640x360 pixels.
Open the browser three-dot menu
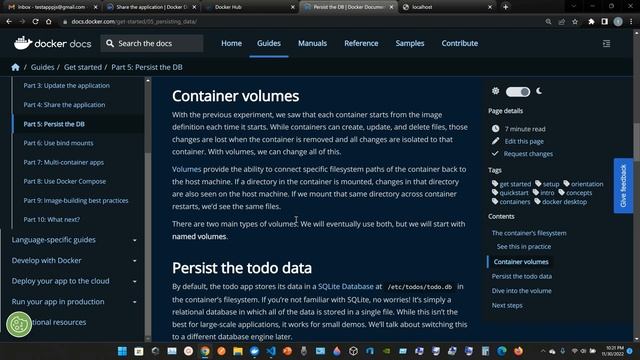pyautogui.click(x=631, y=22)
